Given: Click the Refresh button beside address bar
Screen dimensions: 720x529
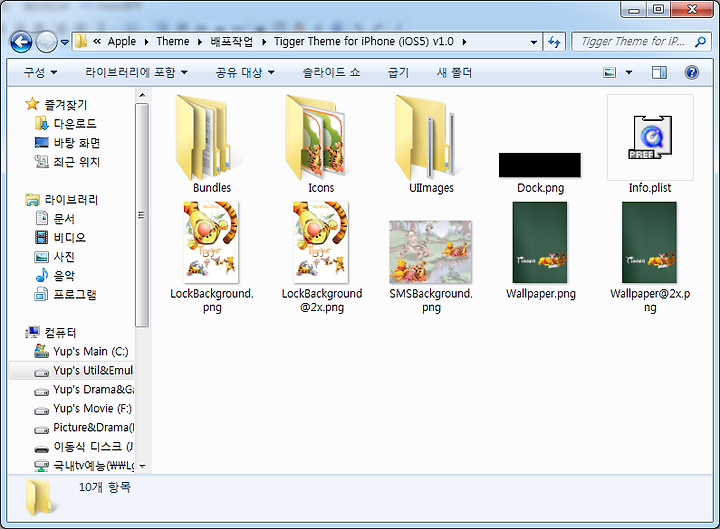Looking at the screenshot, I should [x=554, y=42].
